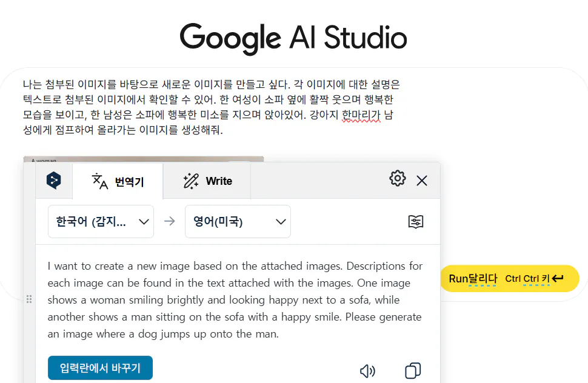Viewport: 588px width, 383px height.
Task: Grab the popup drag handle dots
Action: click(29, 299)
